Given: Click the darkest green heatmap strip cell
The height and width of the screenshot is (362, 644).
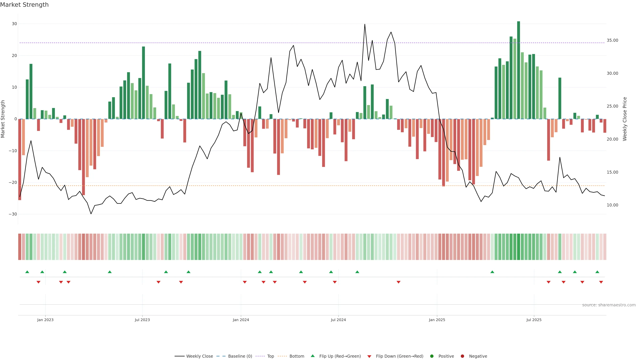Looking at the screenshot, I should [519, 247].
